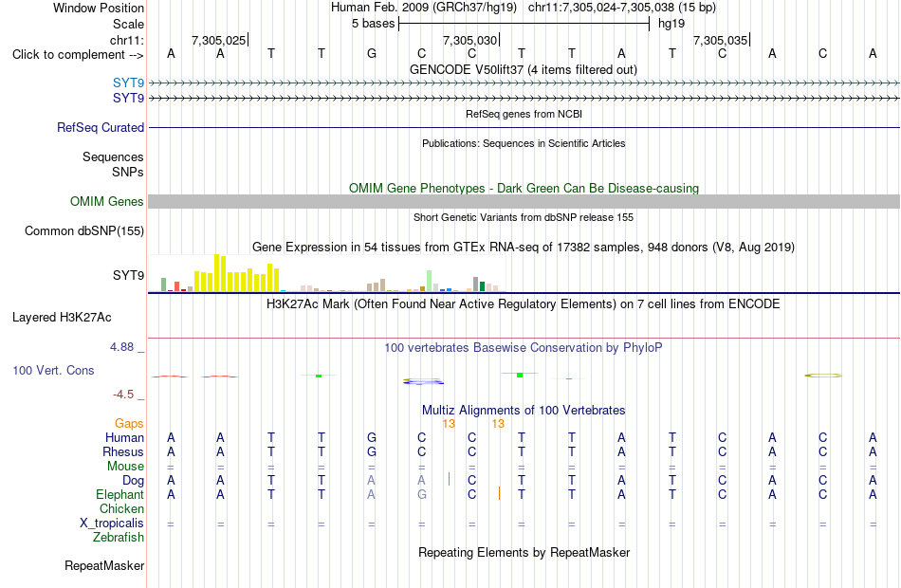This screenshot has height=588, width=901.
Task: Open the RefSeq Curated track label
Action: pyautogui.click(x=100, y=128)
